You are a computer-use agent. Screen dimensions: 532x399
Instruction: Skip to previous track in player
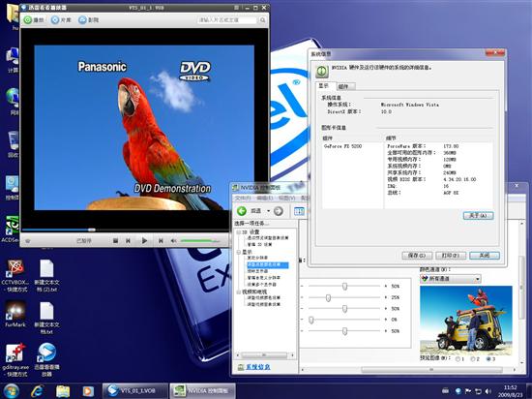tap(128, 241)
